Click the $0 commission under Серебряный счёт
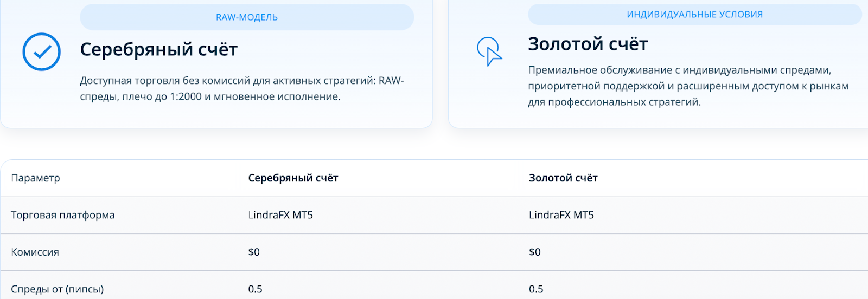Viewport: 868px width, 299px height. 254,252
